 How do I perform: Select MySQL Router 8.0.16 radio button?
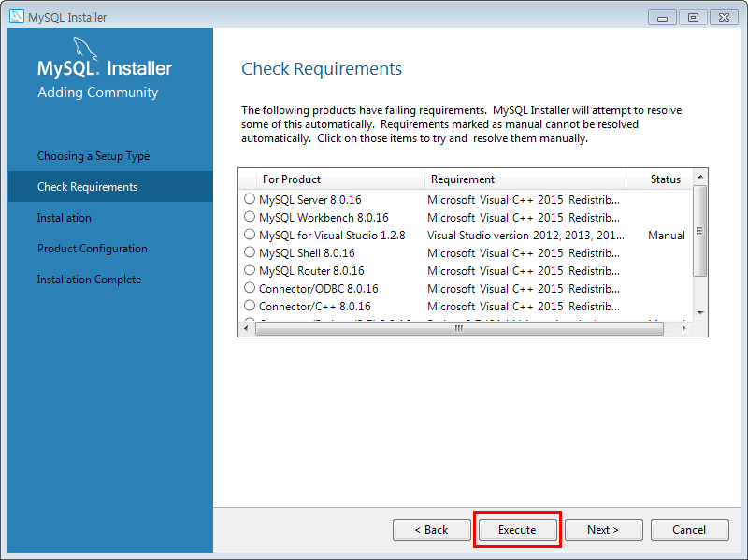click(250, 270)
